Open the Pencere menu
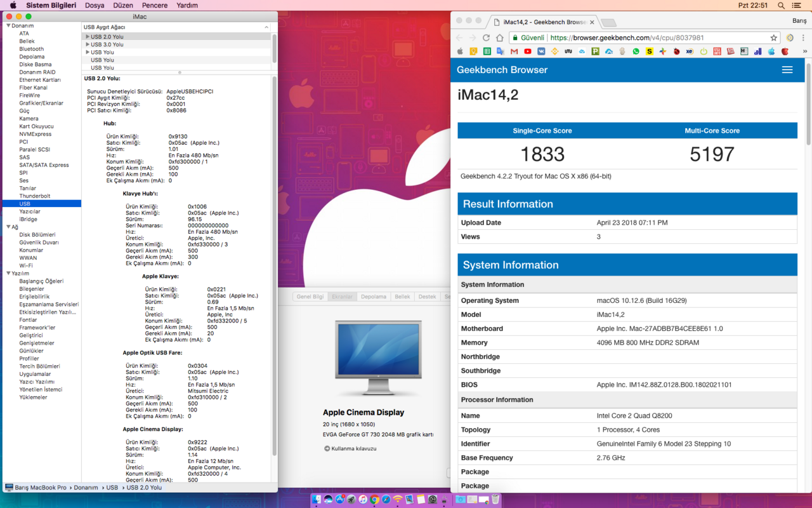Image resolution: width=812 pixels, height=508 pixels. 155,5
